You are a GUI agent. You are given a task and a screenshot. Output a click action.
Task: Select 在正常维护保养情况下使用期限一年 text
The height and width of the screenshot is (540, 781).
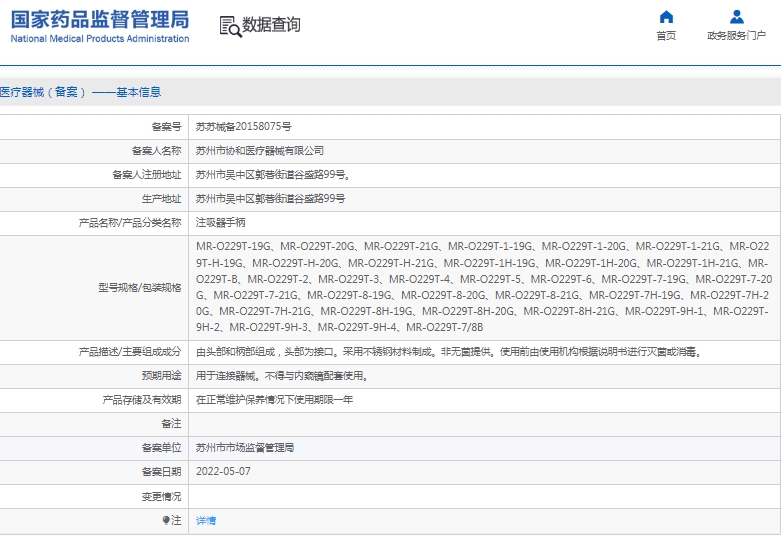click(274, 400)
